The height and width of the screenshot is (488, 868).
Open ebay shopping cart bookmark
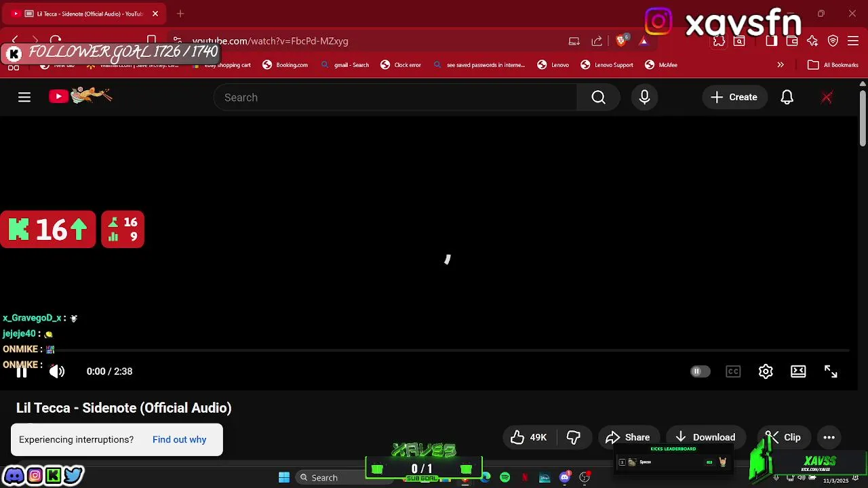222,65
